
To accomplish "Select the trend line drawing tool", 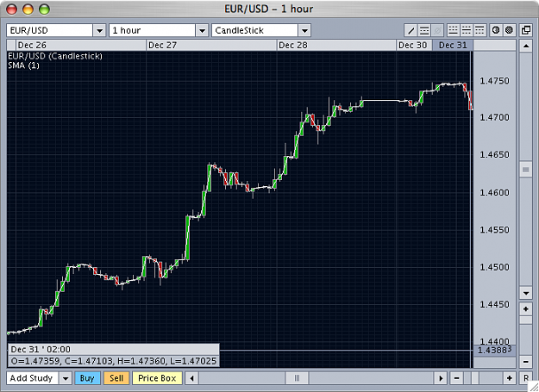I will click(411, 30).
